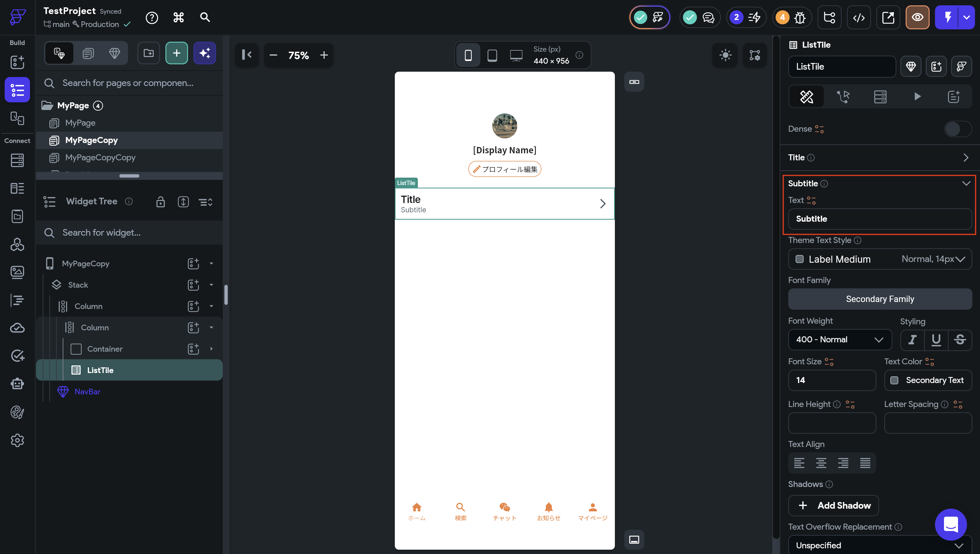Open the Label Medium theme text style dropdown

tap(880, 259)
